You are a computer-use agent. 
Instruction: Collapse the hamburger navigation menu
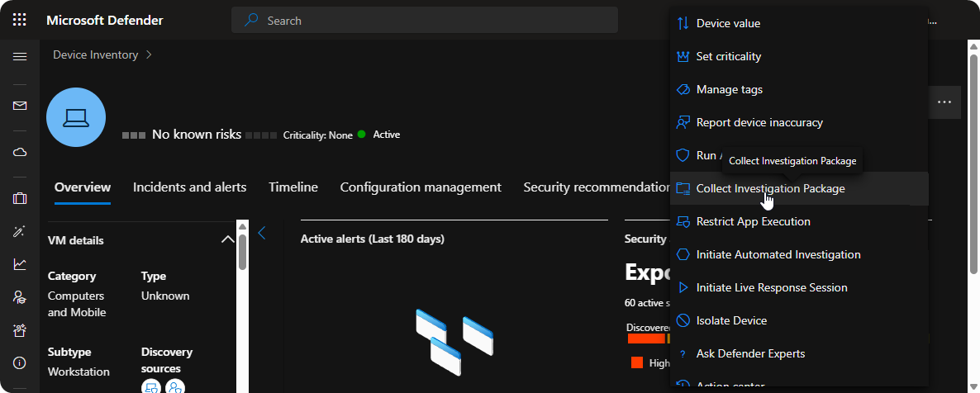pos(20,56)
